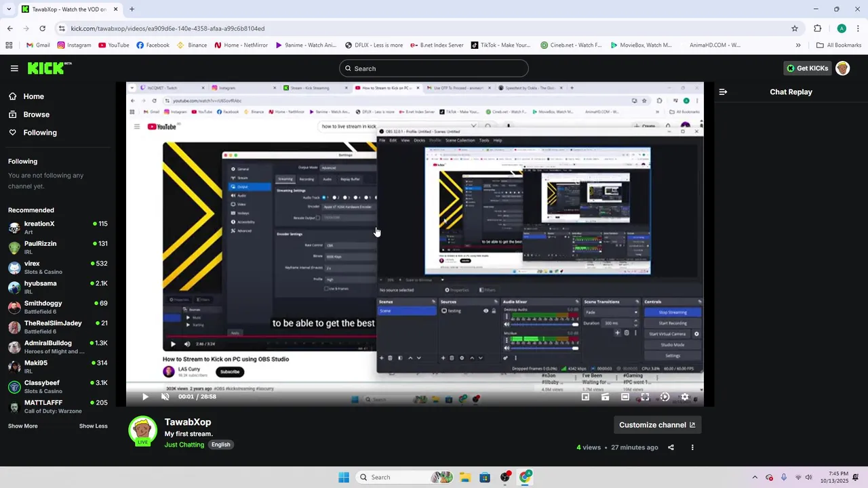Open the TikTok bookmark
Image resolution: width=868 pixels, height=488 pixels.
(x=500, y=45)
